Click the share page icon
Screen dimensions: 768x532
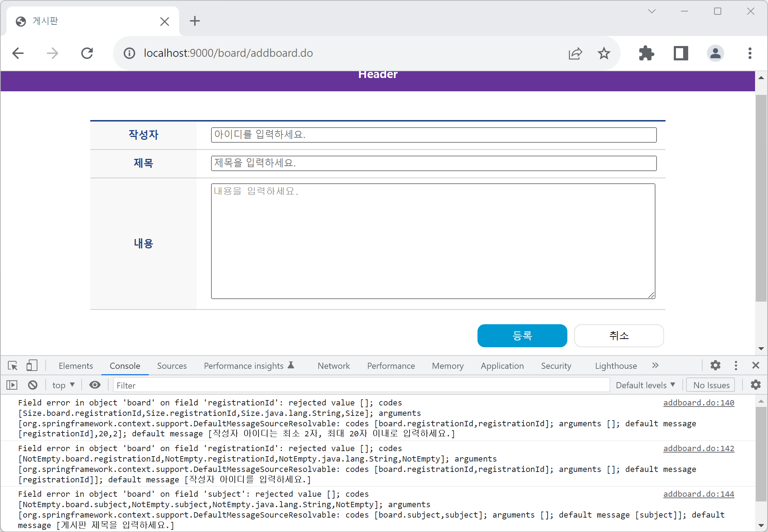tap(575, 54)
